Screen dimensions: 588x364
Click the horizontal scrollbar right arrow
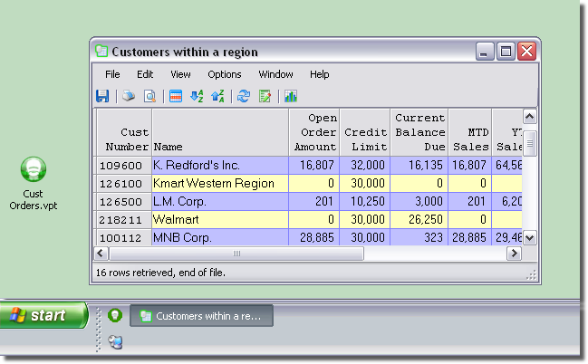click(x=514, y=254)
